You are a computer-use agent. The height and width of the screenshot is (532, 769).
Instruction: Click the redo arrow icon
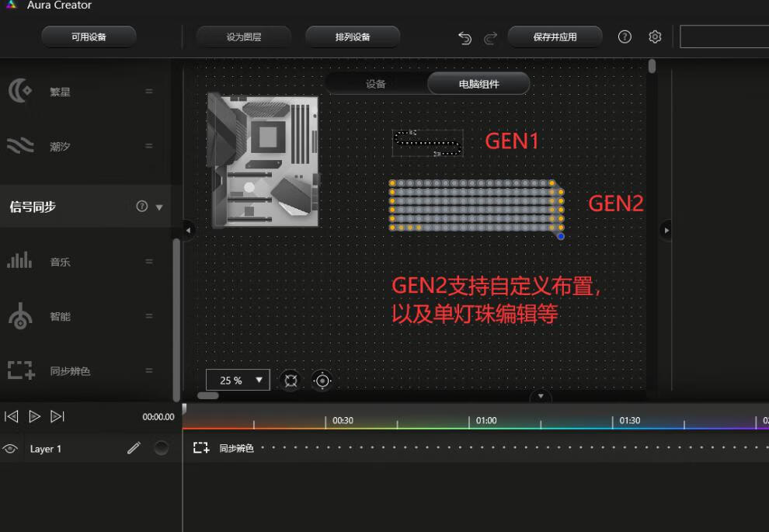(x=490, y=37)
